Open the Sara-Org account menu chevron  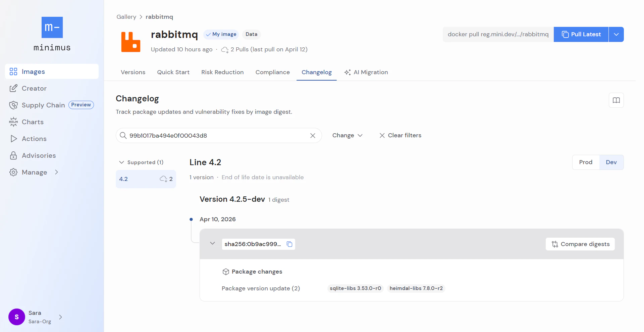[x=60, y=317]
